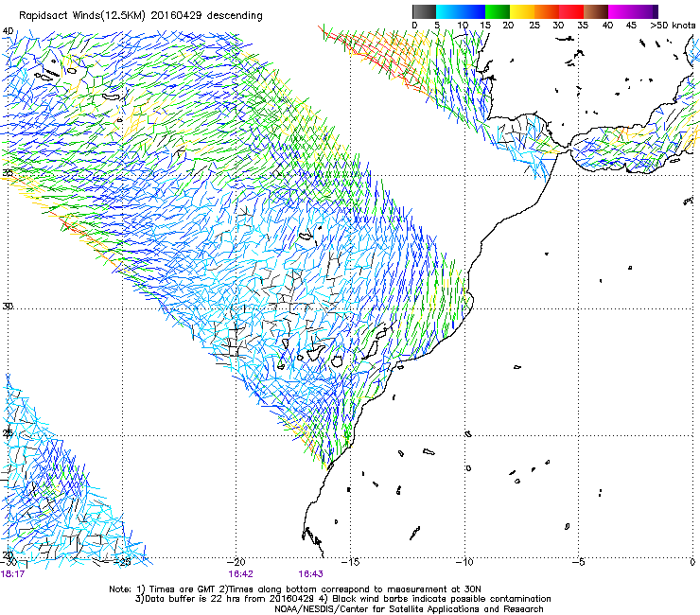
Task: Click the legend value "0" under color bar
Action: (414, 26)
